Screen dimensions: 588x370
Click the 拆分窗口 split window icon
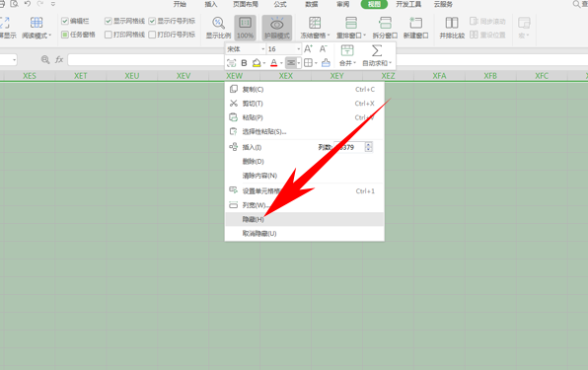[385, 23]
